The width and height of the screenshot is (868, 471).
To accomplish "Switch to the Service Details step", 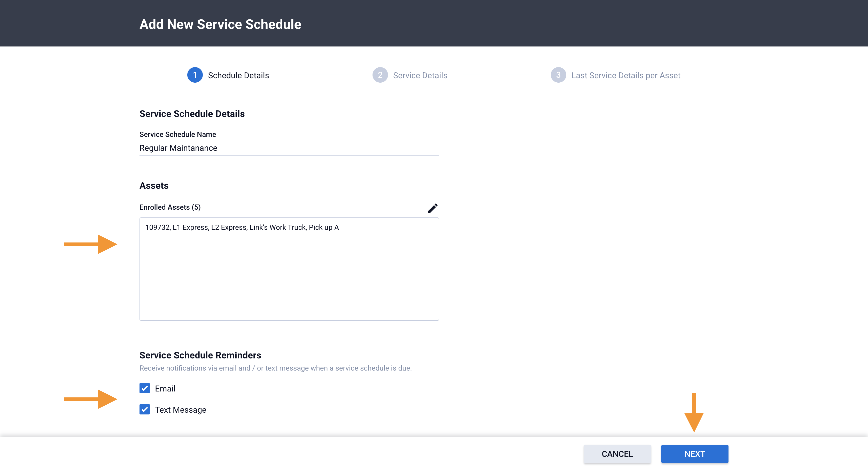I will click(420, 75).
